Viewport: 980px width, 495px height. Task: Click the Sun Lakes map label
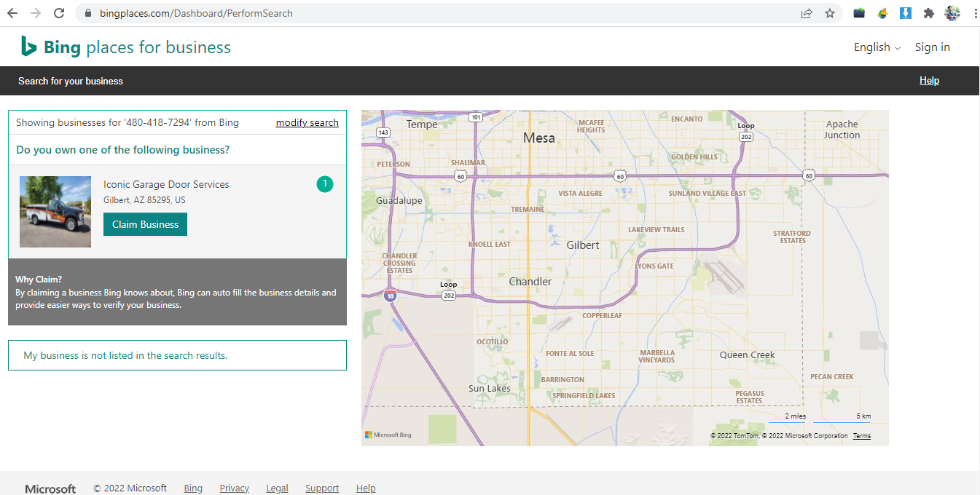(x=490, y=389)
